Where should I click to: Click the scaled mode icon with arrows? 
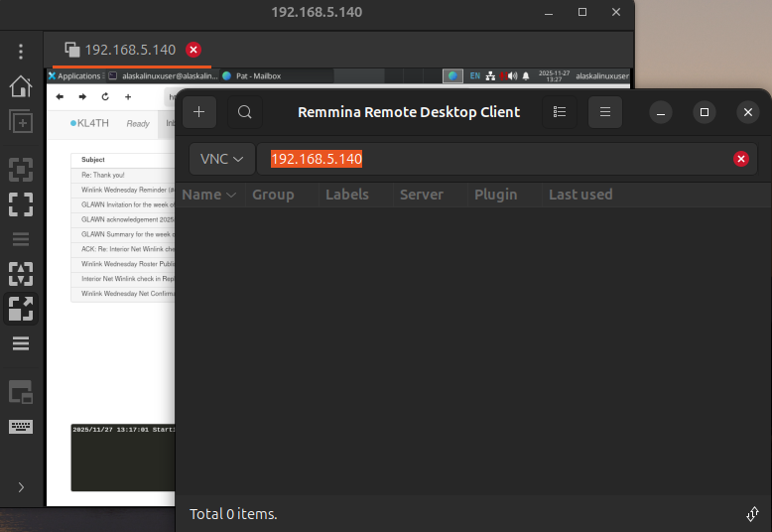point(21,309)
